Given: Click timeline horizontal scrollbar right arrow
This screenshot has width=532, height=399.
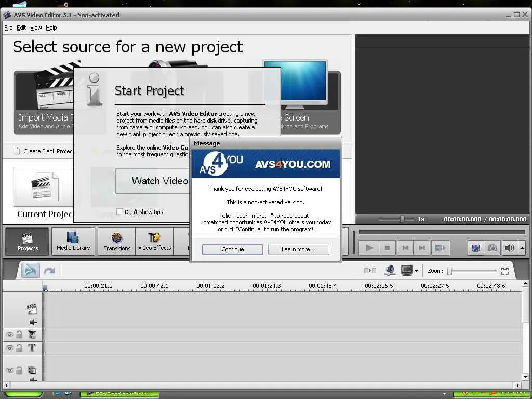Looking at the screenshot, I should [517, 385].
